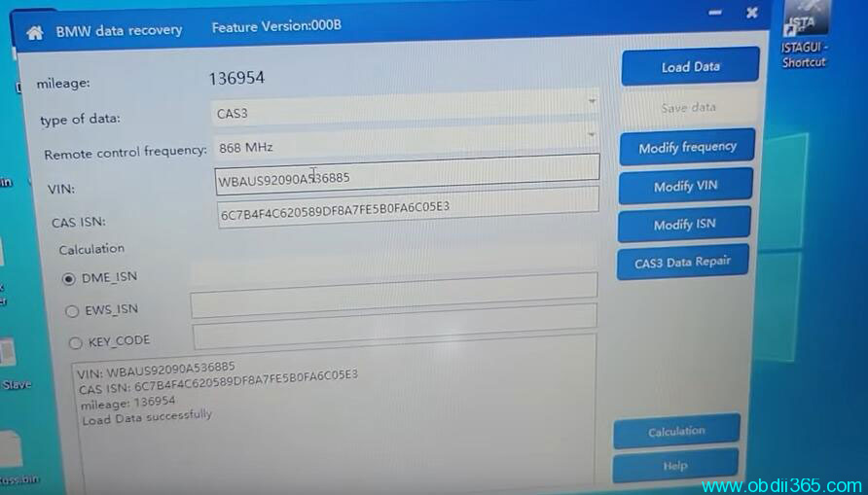Click the log line 'VIN: WBAUS92090A536885'

coord(156,370)
